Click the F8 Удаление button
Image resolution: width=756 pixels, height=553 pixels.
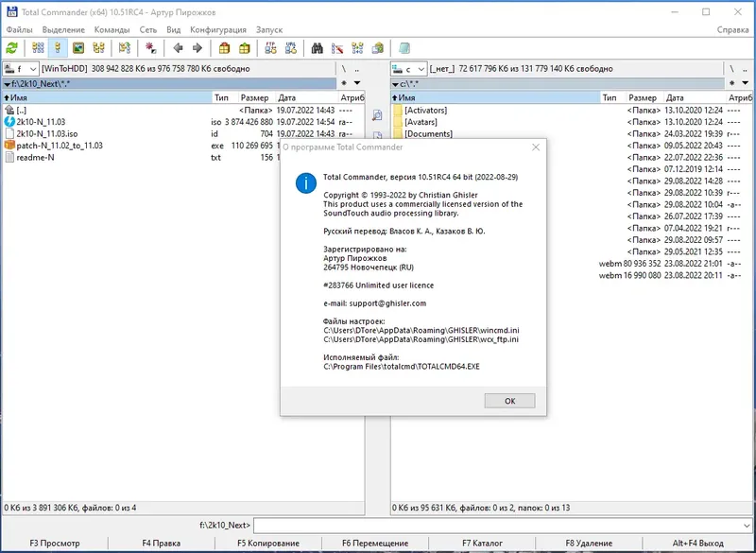[589, 544]
